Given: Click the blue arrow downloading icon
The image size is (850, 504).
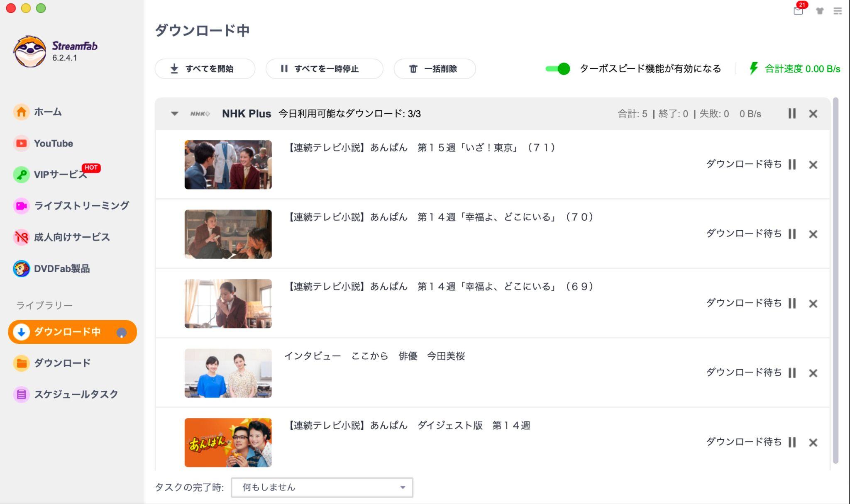Looking at the screenshot, I should pos(21,332).
